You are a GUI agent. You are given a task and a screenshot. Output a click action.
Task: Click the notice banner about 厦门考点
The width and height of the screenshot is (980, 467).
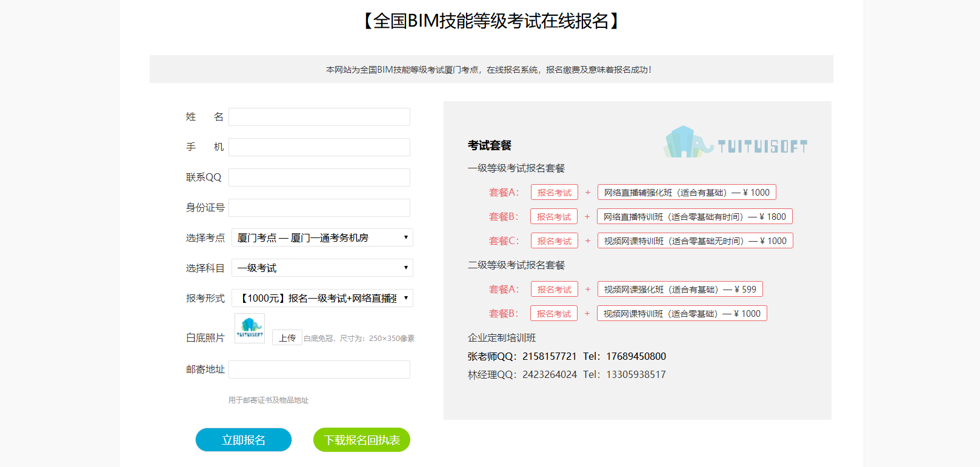pos(492,69)
